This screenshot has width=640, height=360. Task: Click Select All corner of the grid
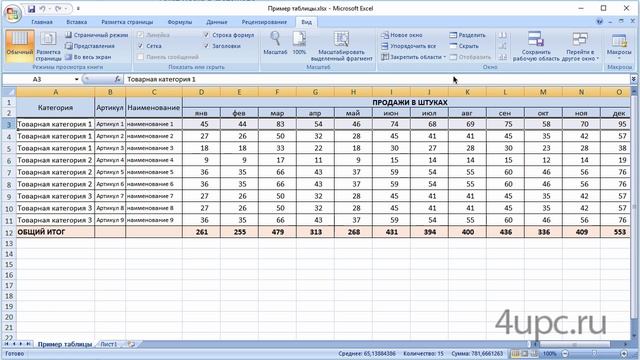9,92
